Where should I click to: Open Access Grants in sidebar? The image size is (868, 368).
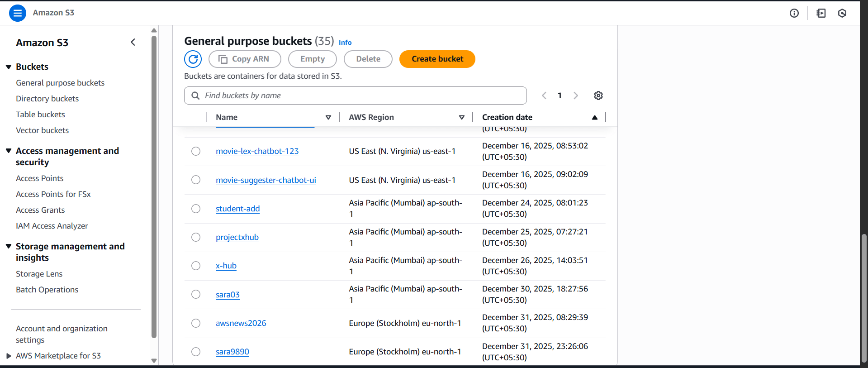40,210
